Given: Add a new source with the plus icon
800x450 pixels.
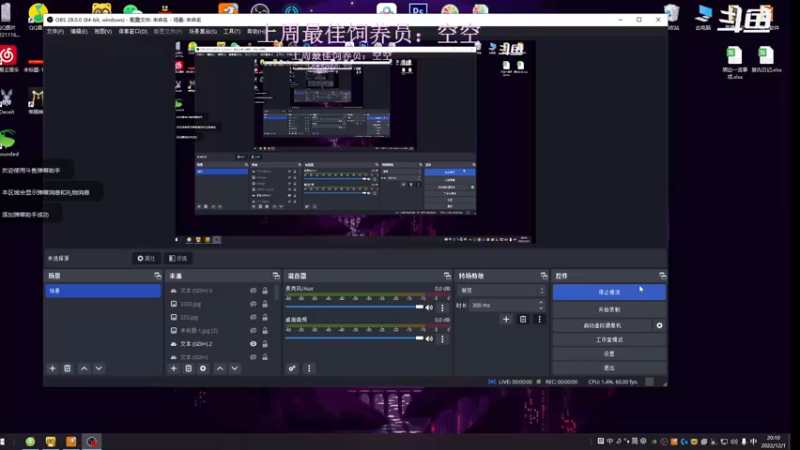Looking at the screenshot, I should [x=173, y=368].
